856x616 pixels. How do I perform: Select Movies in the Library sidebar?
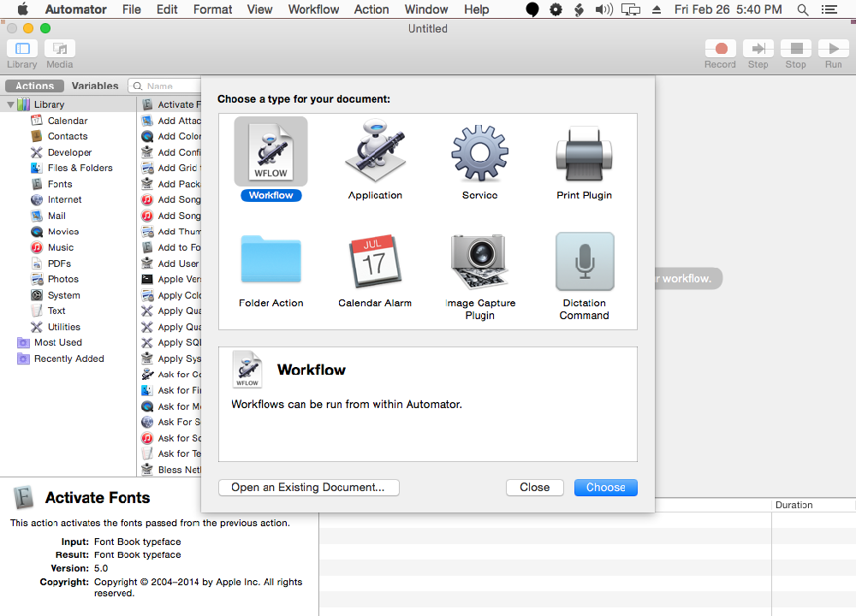pyautogui.click(x=62, y=231)
